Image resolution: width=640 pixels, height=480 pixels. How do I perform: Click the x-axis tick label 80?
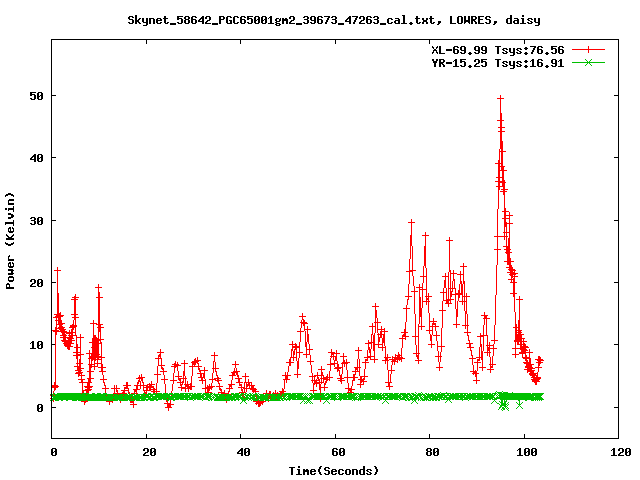432,452
